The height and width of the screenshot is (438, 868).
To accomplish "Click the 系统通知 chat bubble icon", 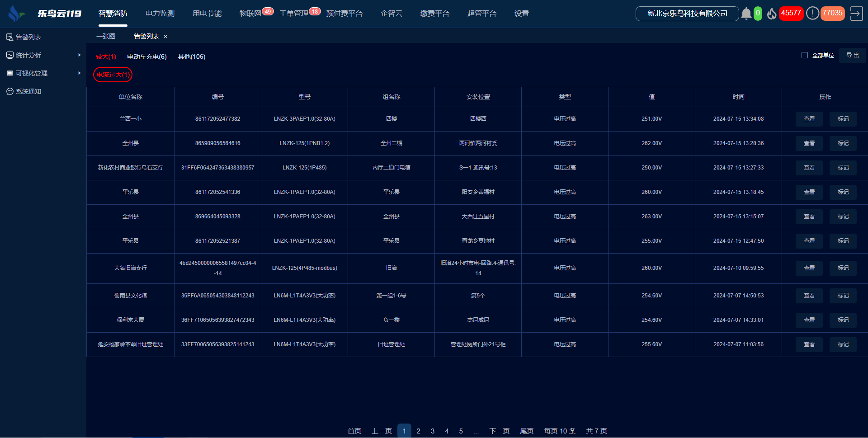I will pos(9,91).
